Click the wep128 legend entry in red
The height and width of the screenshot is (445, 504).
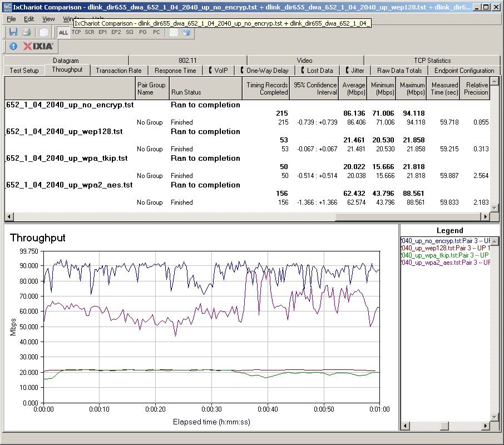pos(446,248)
